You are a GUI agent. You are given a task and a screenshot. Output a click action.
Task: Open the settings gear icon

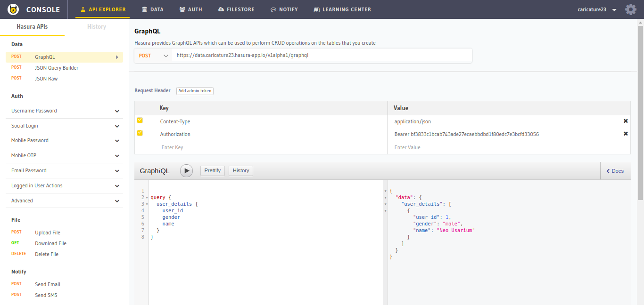630,9
